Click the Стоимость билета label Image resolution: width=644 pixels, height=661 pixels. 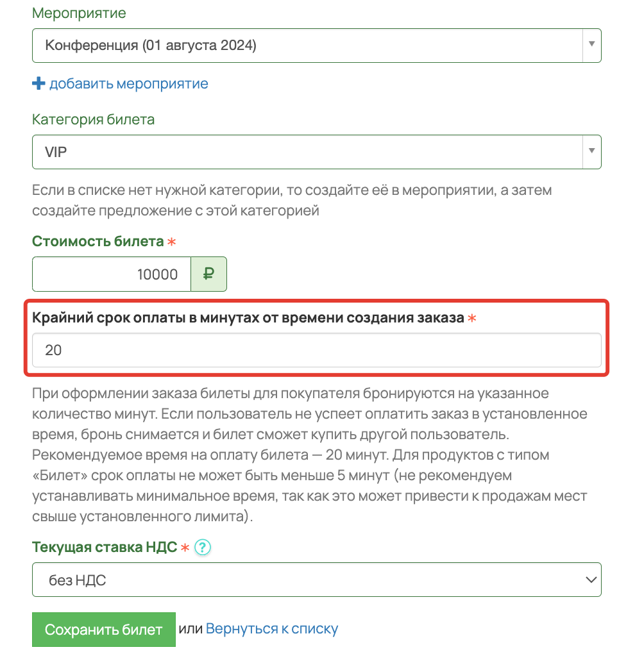98,242
